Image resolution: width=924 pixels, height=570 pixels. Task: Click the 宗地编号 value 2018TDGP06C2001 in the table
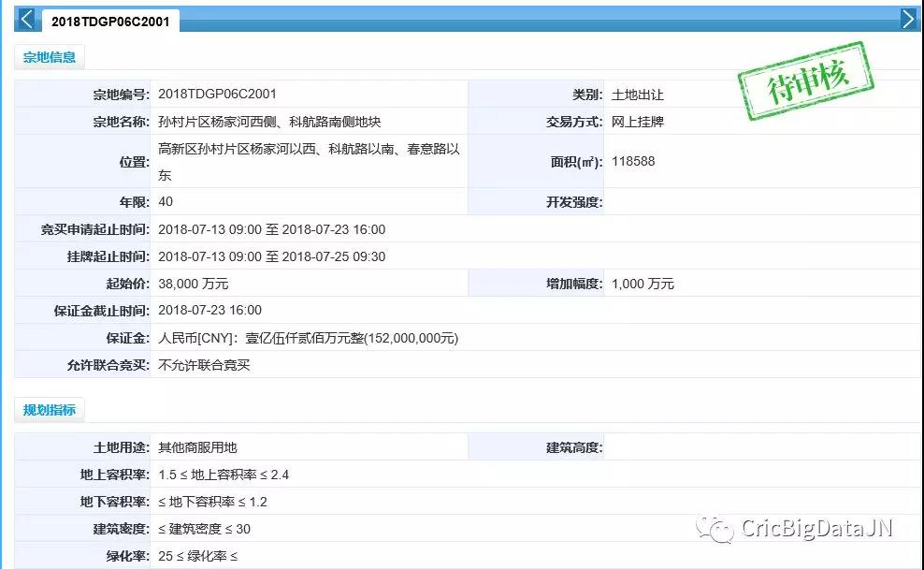[x=217, y=95]
